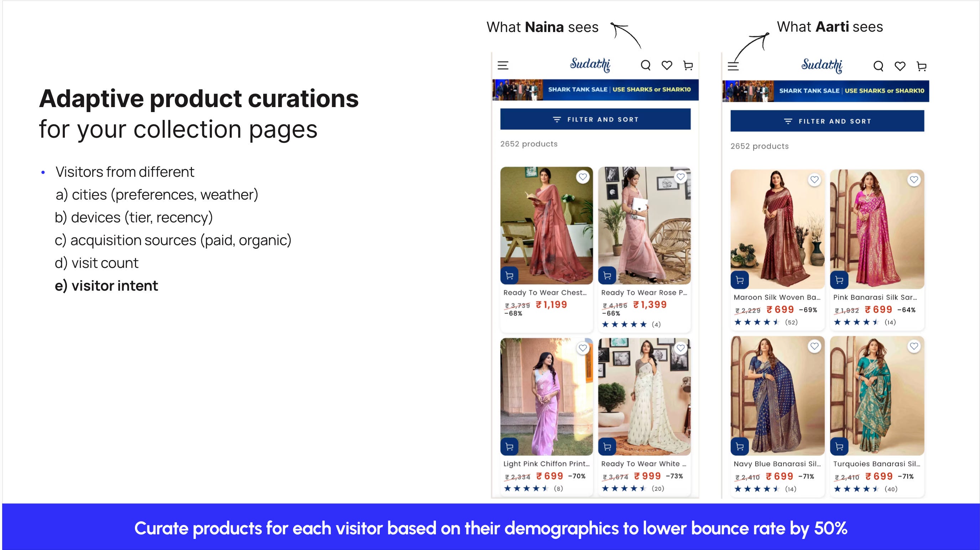The height and width of the screenshot is (550, 980).
Task: Toggle wishlist heart on Ready To Wear Chest saree
Action: tap(583, 177)
